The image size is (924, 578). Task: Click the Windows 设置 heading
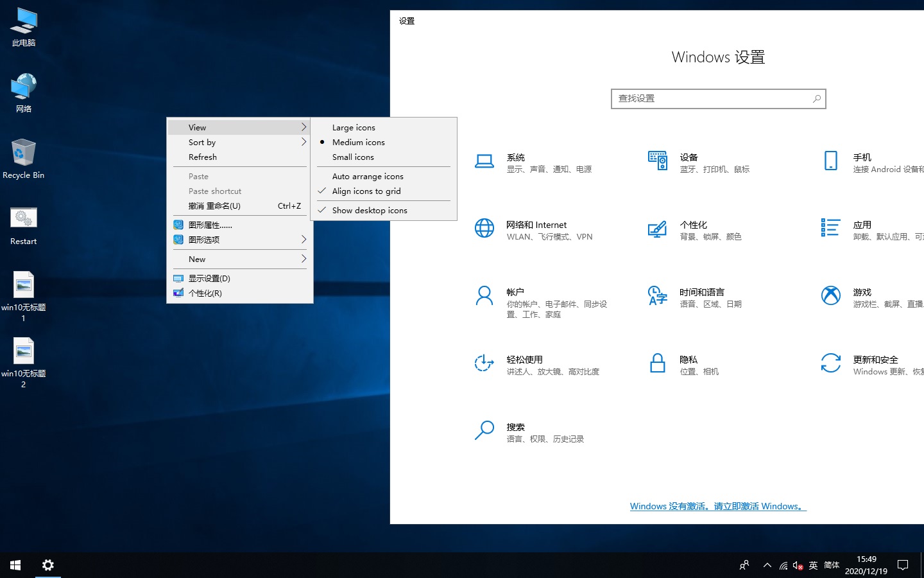718,57
